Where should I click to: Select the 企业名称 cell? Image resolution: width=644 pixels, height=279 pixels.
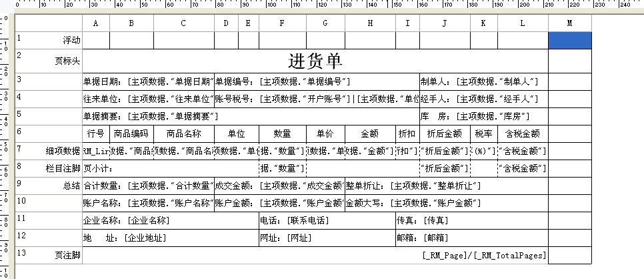pyautogui.click(x=171, y=220)
